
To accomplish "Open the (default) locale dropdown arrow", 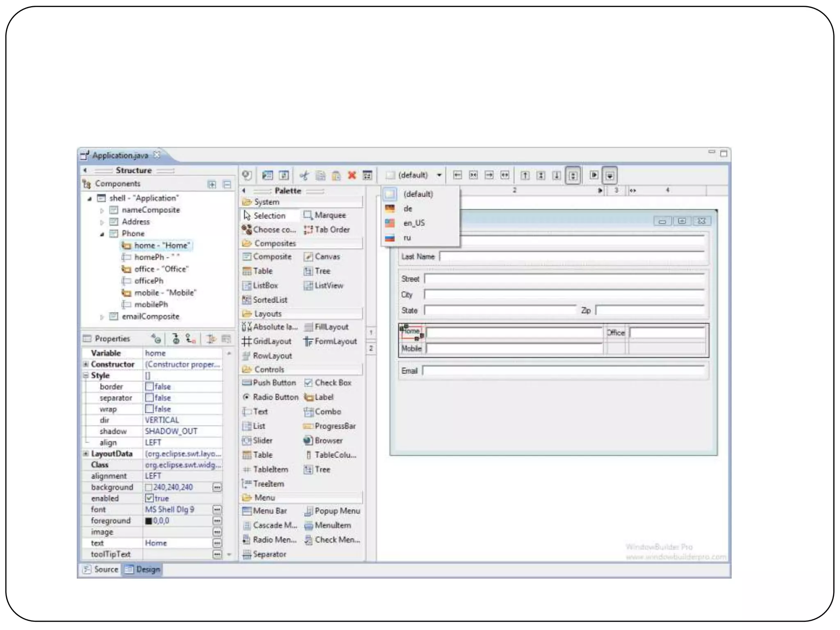I will click(439, 175).
